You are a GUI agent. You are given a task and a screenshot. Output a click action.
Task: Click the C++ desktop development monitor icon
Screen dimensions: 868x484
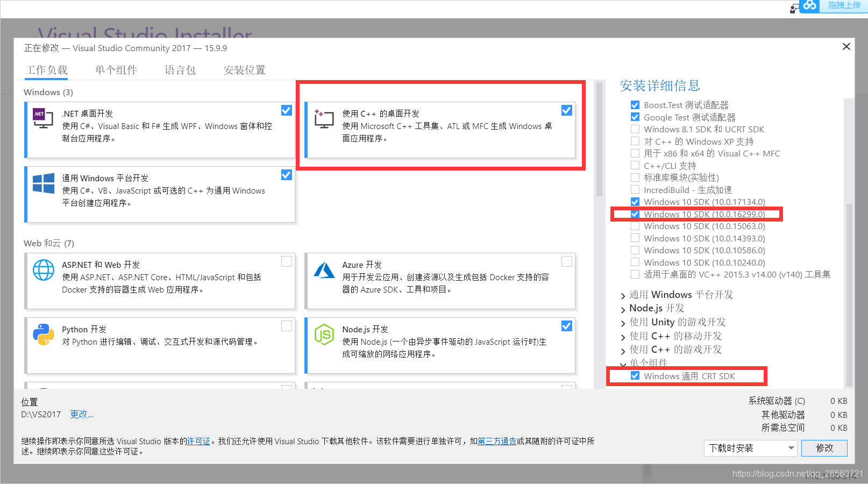pos(324,118)
